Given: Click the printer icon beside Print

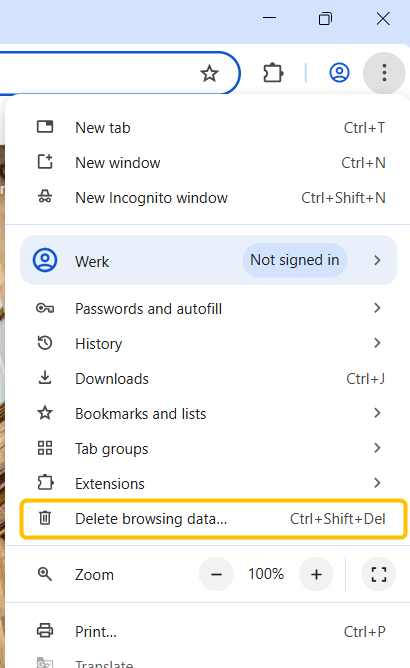Looking at the screenshot, I should 45,631.
